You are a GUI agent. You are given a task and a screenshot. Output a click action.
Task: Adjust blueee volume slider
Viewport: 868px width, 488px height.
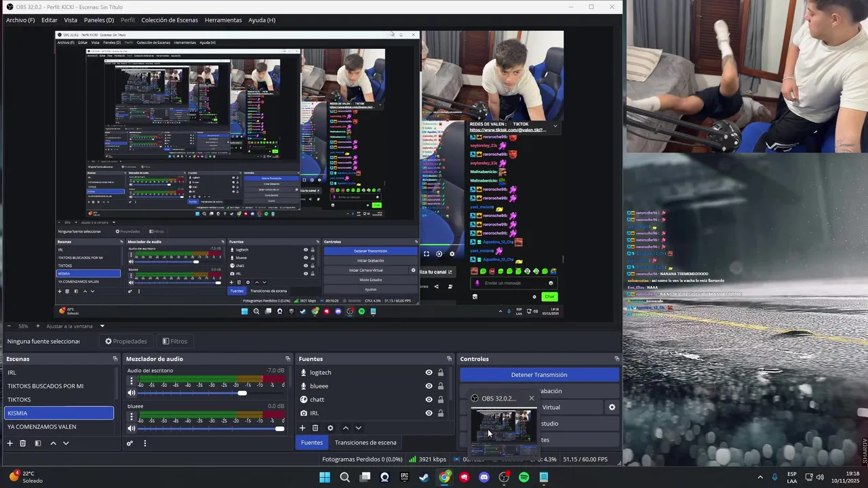point(212,428)
